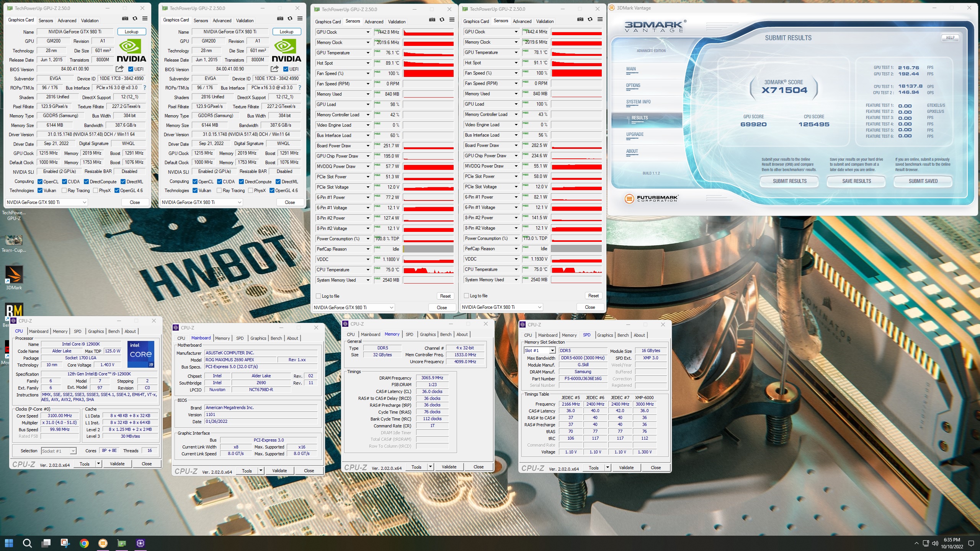Open Team-Cup desktop image icon
The height and width of the screenshot is (551, 980).
tap(14, 244)
